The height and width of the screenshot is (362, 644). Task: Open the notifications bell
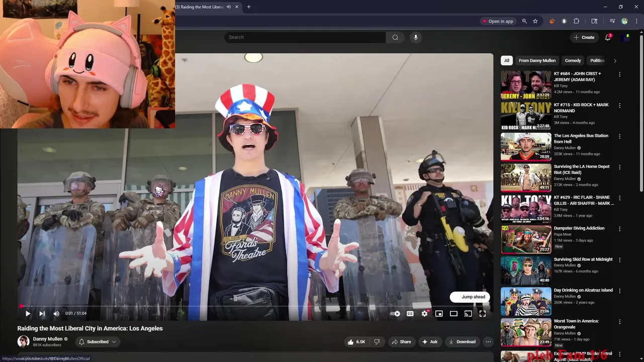608,37
